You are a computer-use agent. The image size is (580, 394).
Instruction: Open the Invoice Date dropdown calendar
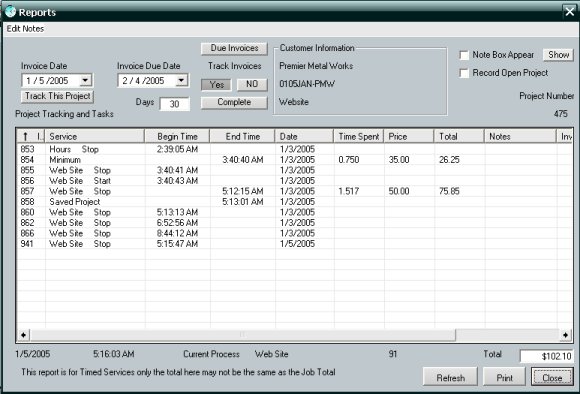pos(85,80)
